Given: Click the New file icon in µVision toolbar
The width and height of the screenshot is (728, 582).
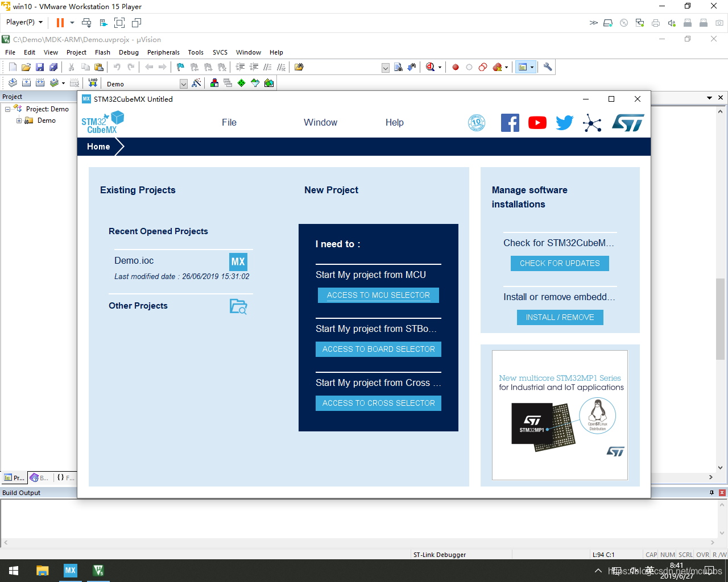Looking at the screenshot, I should pyautogui.click(x=13, y=67).
